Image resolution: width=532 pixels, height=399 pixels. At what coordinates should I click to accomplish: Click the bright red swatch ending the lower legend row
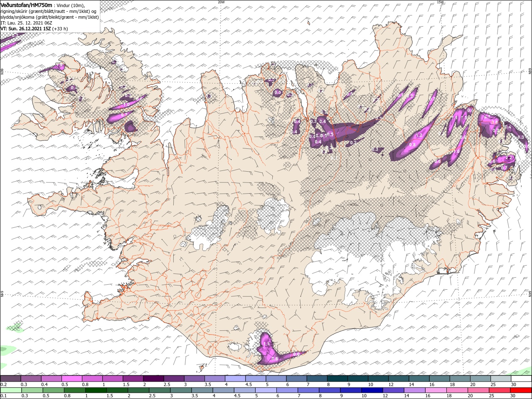tap(521, 391)
